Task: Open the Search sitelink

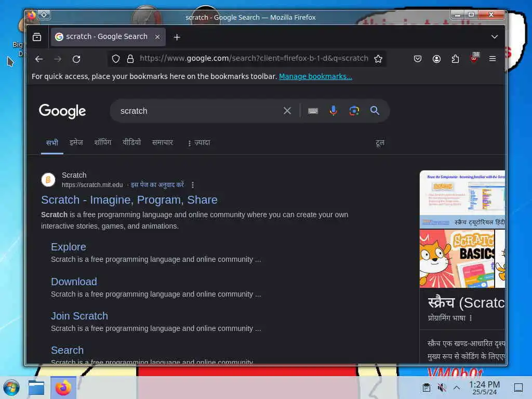Action: pos(67,350)
